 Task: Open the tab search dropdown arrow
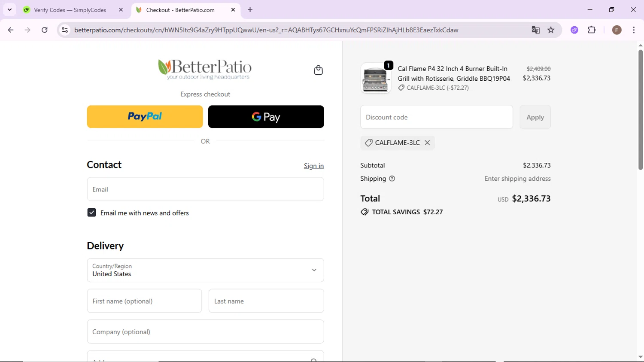click(x=9, y=9)
